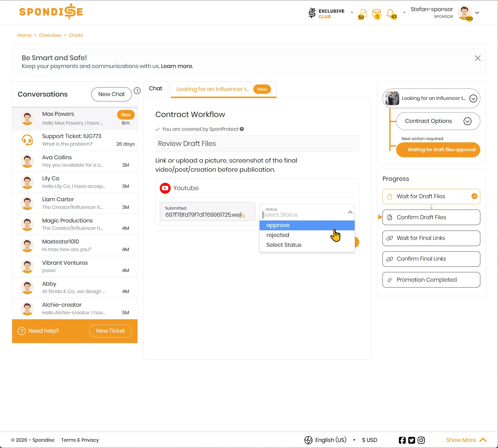Open the Learn more link
The width and height of the screenshot is (498, 448).
tap(177, 66)
